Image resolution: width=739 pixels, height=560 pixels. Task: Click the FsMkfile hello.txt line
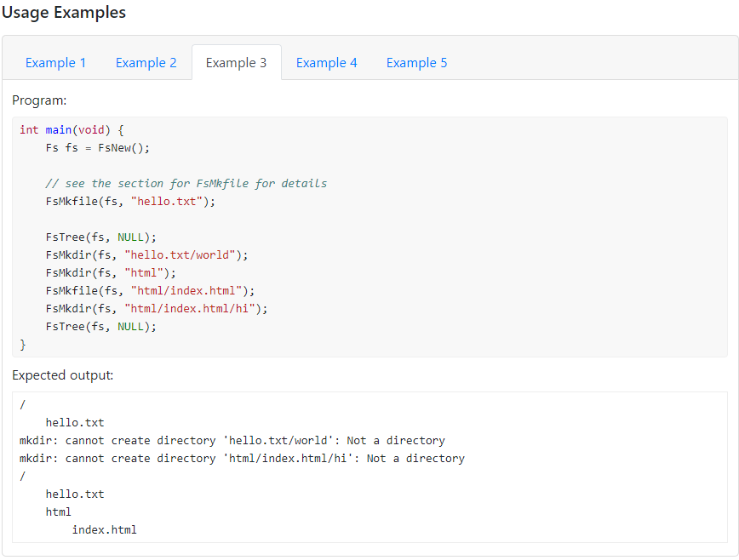128,201
